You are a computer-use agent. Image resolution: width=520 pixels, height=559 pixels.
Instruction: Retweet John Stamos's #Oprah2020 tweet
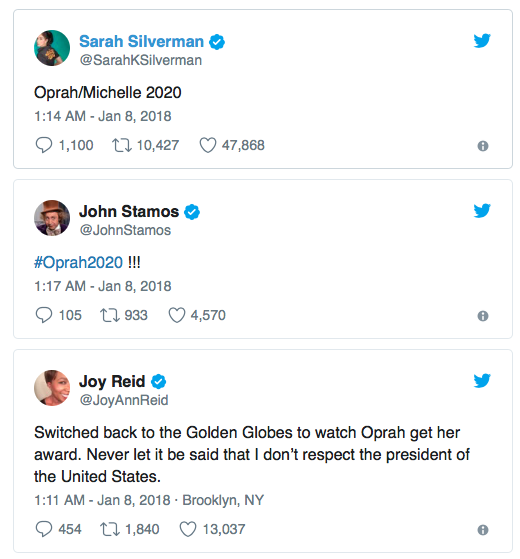pyautogui.click(x=110, y=315)
